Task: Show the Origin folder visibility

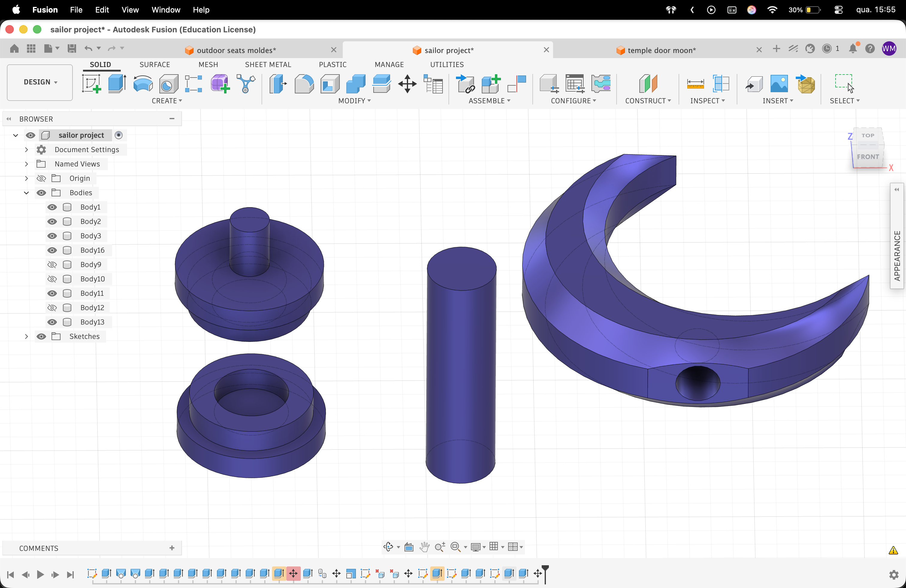Action: point(41,178)
